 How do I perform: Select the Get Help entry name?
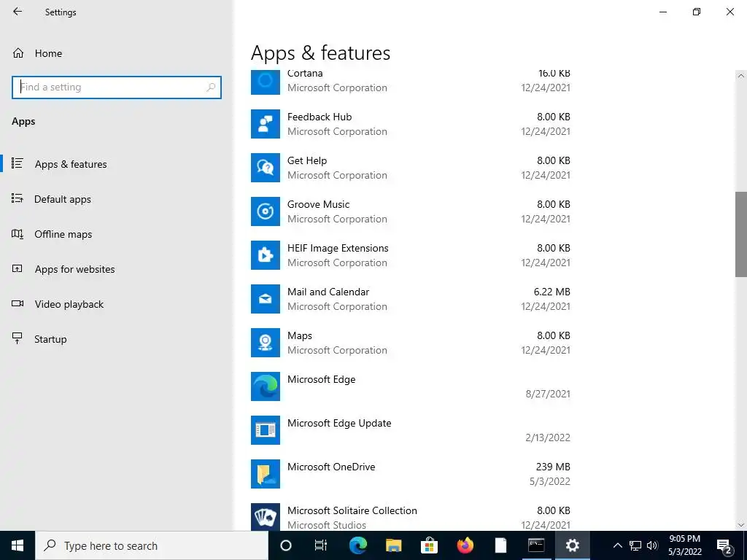tap(307, 160)
